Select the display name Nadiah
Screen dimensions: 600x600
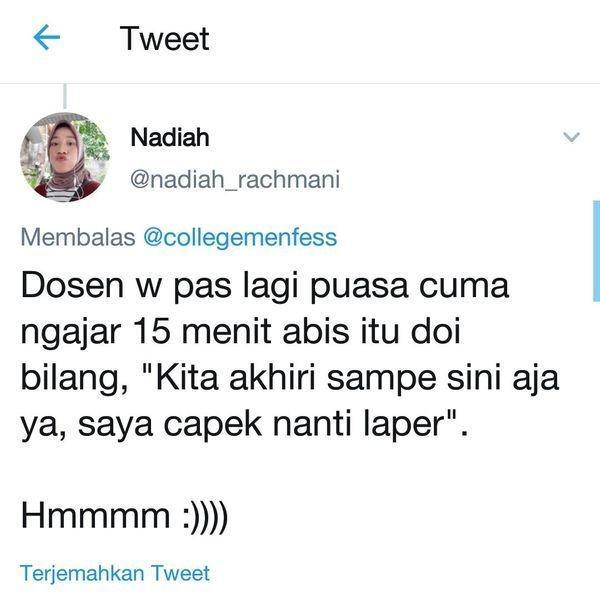(170, 137)
